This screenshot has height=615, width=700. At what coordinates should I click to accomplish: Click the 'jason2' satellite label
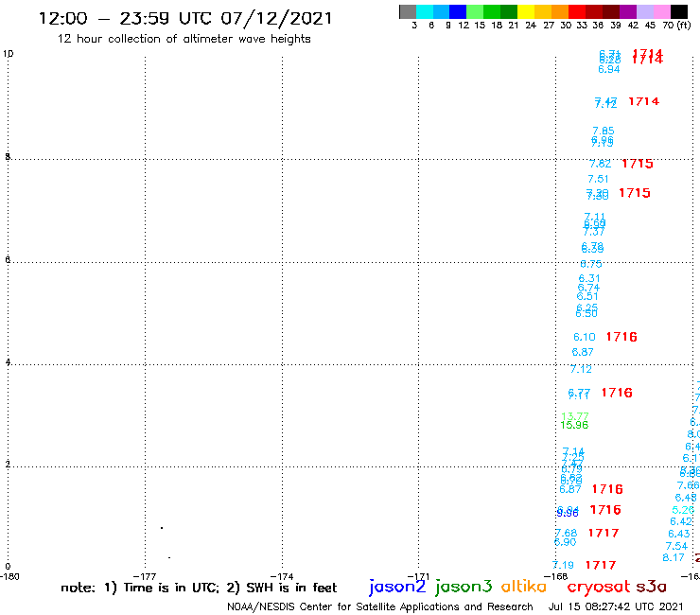(x=397, y=587)
